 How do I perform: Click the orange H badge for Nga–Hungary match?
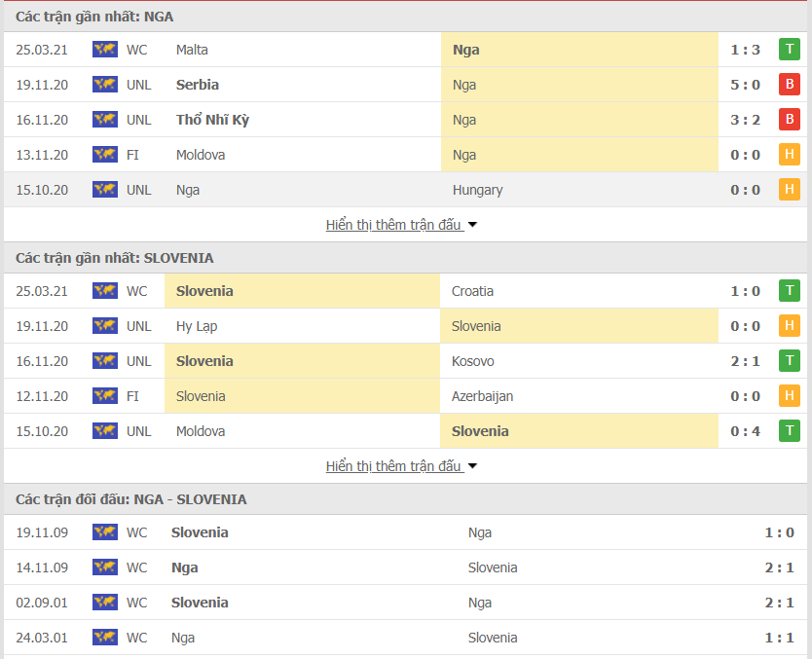click(789, 190)
